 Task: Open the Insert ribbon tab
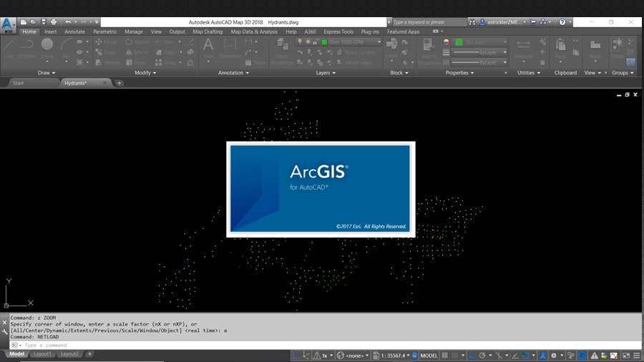(x=51, y=31)
